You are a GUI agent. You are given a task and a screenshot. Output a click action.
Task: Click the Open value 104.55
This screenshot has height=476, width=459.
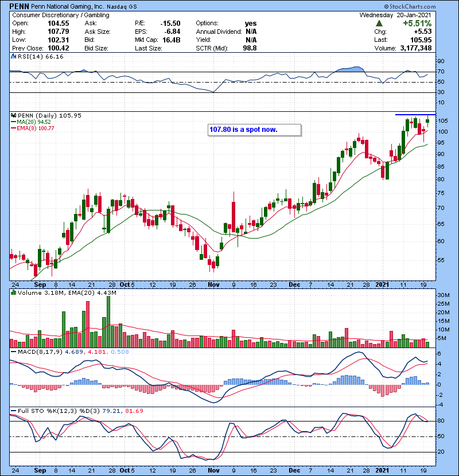click(59, 24)
